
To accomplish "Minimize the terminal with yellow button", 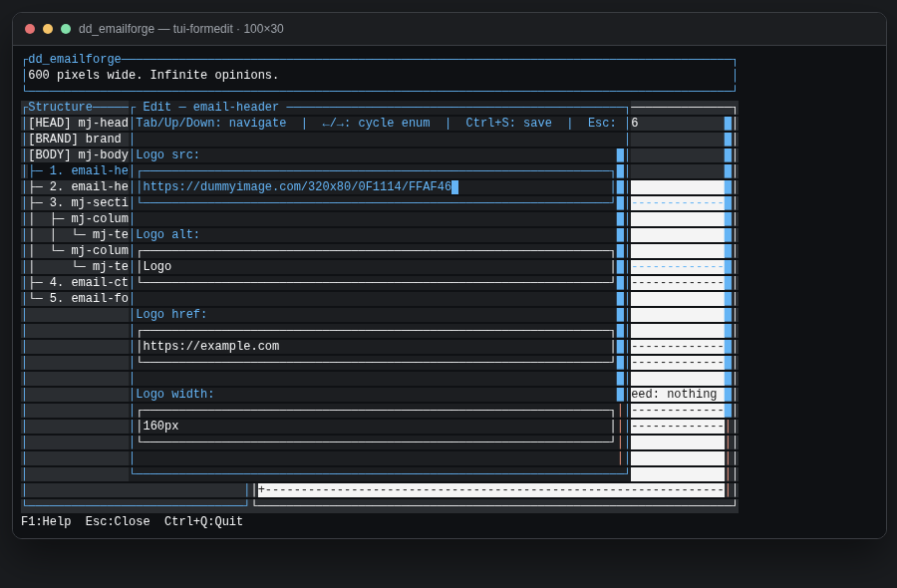I will (x=48, y=29).
